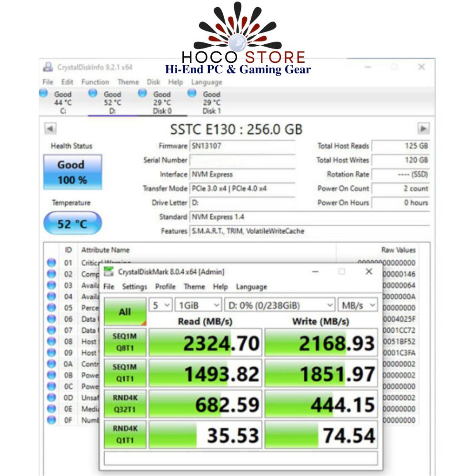This screenshot has width=476, height=476.
Task: Start all benchmarks with the All button
Action: coord(125,311)
